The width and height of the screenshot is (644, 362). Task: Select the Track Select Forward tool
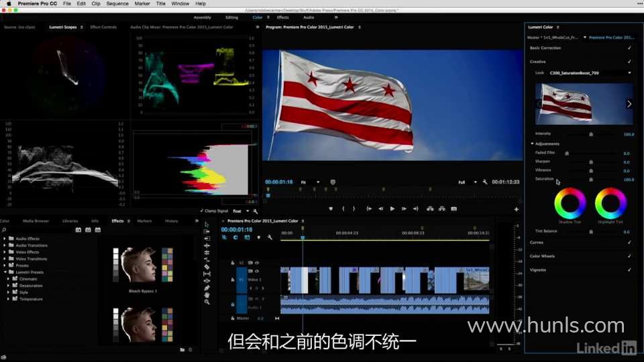(207, 231)
